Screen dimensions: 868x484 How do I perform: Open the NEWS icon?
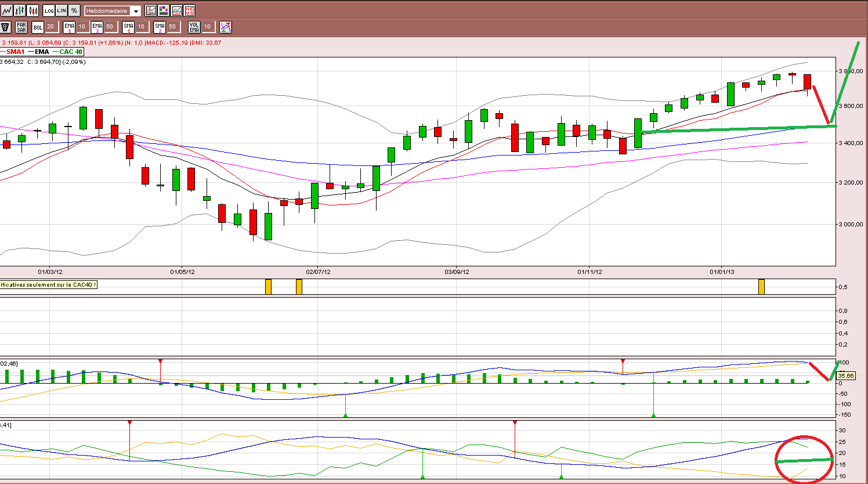pos(189,10)
